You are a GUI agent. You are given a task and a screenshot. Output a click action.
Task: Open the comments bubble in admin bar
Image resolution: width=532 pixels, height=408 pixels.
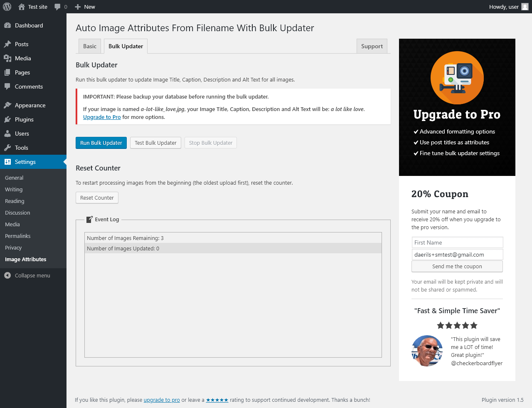point(57,7)
